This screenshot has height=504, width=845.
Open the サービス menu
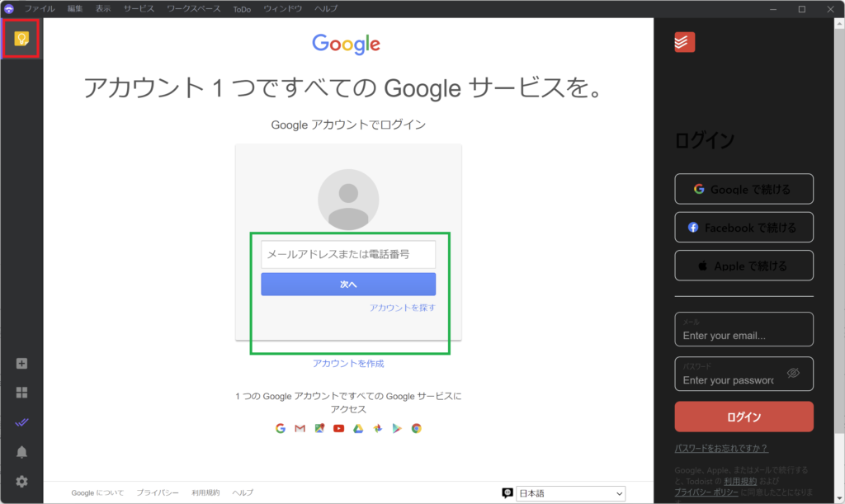point(139,8)
